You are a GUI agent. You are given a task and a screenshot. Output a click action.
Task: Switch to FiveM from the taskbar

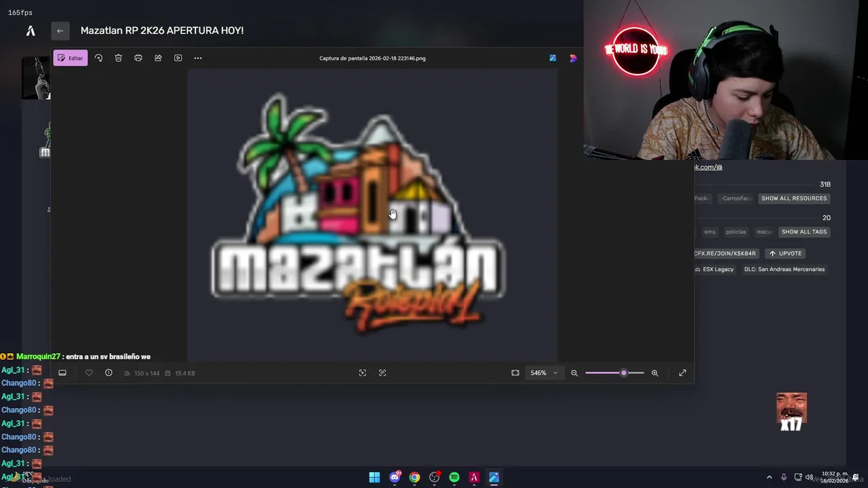[474, 477]
